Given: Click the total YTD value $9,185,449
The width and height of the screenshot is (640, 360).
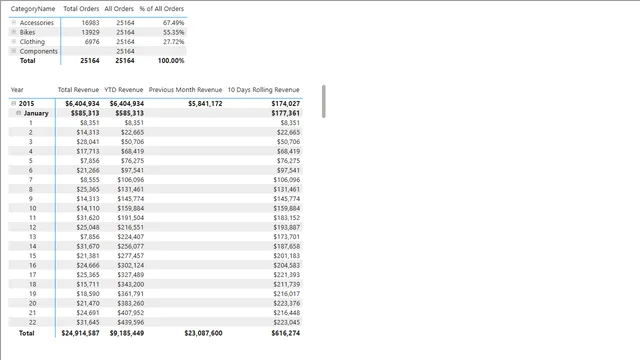Looking at the screenshot, I should coord(127,333).
